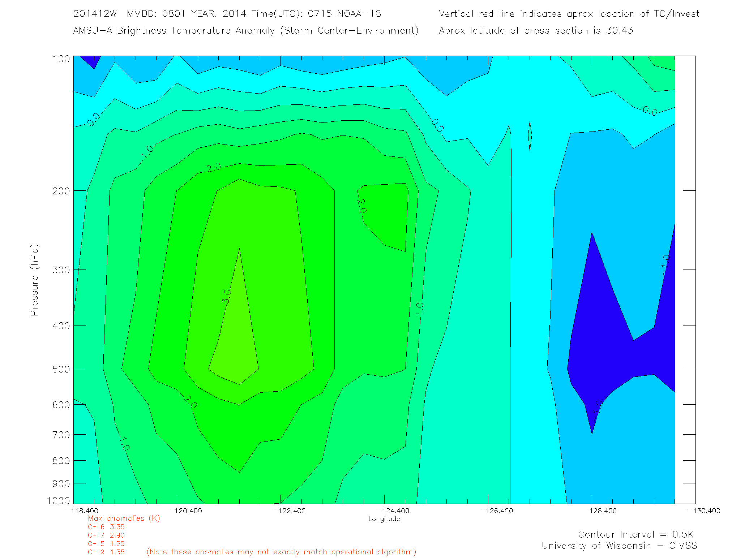Click the Longitude axis title
This screenshot has width=732, height=560.
tap(384, 519)
